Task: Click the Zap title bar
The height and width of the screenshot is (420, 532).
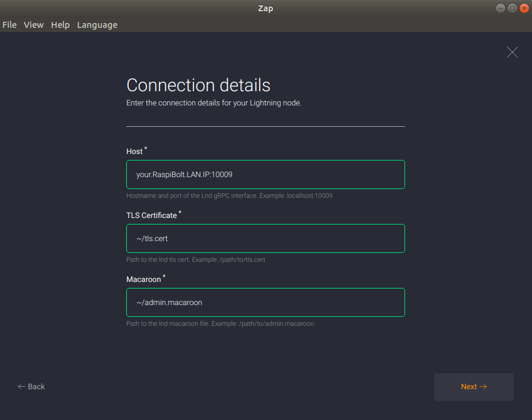Action: (x=266, y=8)
